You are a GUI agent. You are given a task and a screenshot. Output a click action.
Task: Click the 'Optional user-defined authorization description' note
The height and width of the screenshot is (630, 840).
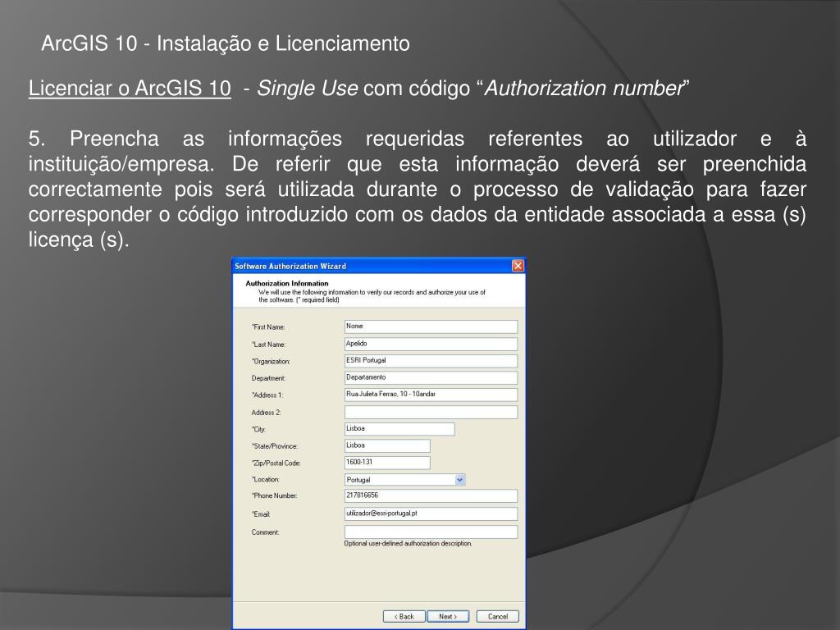tap(409, 544)
